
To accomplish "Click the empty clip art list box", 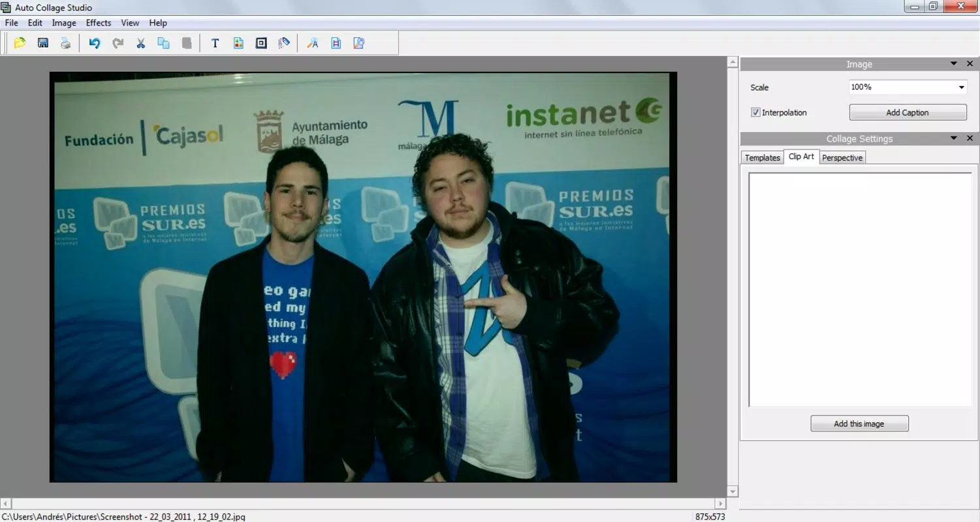I will click(860, 290).
